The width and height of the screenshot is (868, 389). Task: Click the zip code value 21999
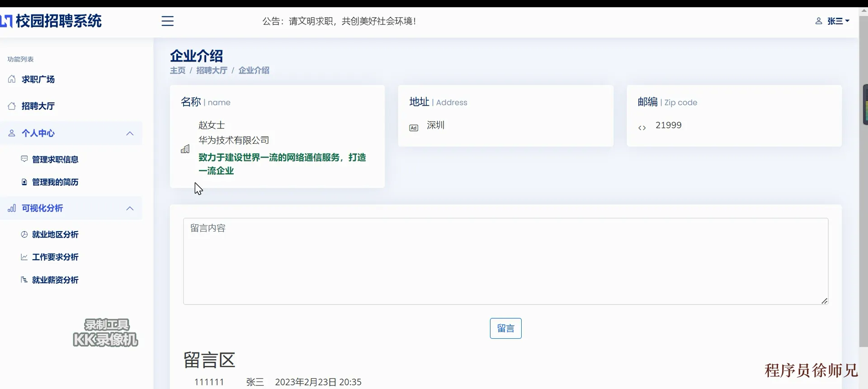[669, 125]
